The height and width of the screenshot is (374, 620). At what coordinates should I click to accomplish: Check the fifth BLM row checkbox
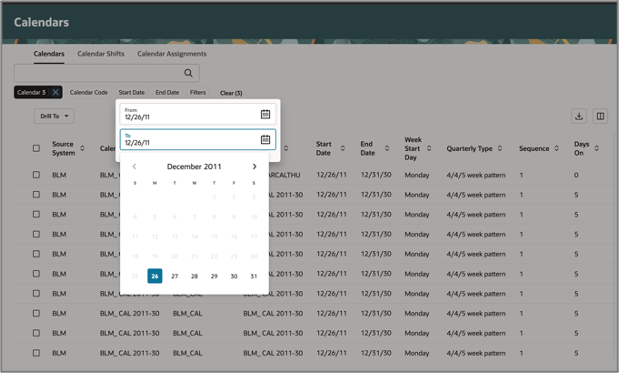[36, 254]
